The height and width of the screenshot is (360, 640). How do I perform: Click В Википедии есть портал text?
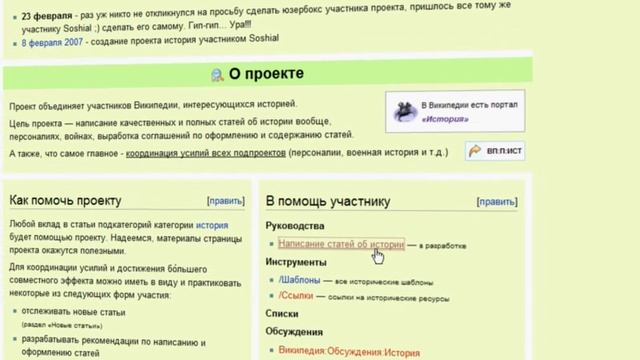(469, 105)
